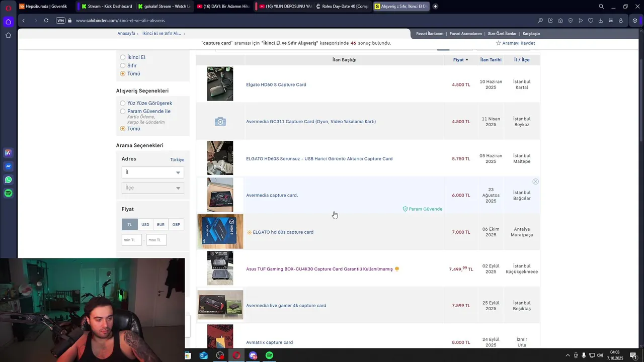Viewport: 644px width, 362px height.
Task: Select Tümü radio under condition filter
Action: [x=123, y=73]
